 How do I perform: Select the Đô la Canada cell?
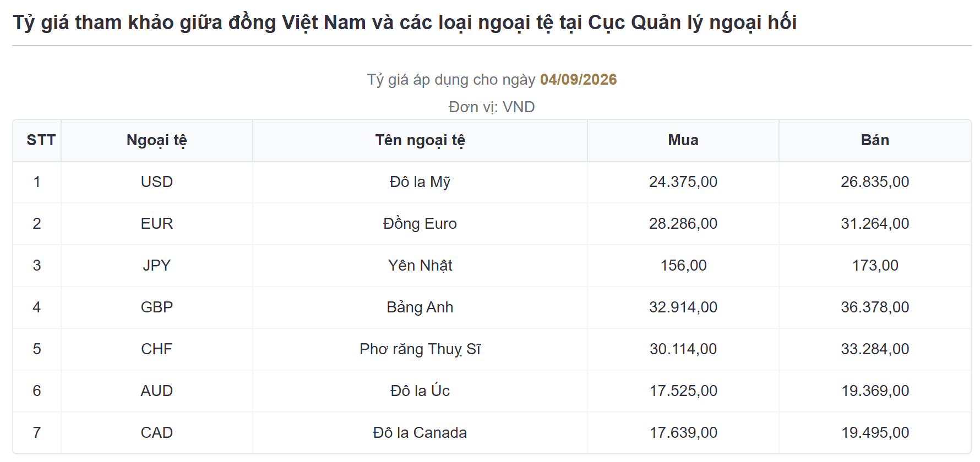click(420, 433)
